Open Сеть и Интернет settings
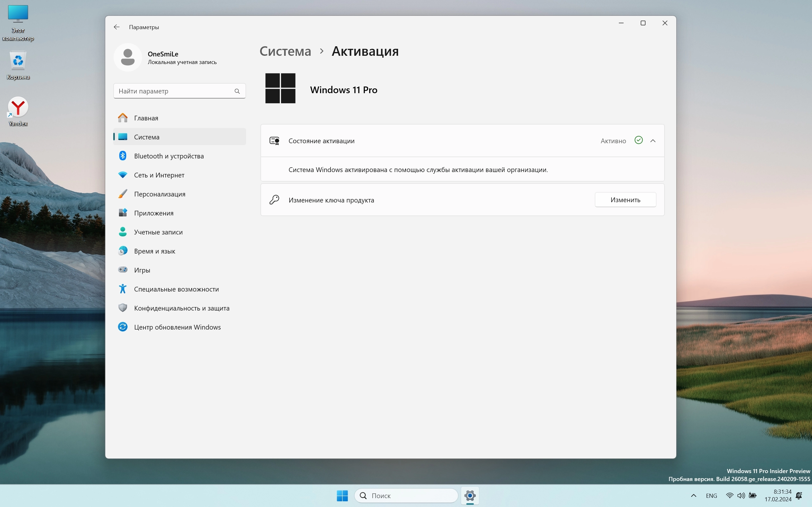812x507 pixels. tap(159, 175)
